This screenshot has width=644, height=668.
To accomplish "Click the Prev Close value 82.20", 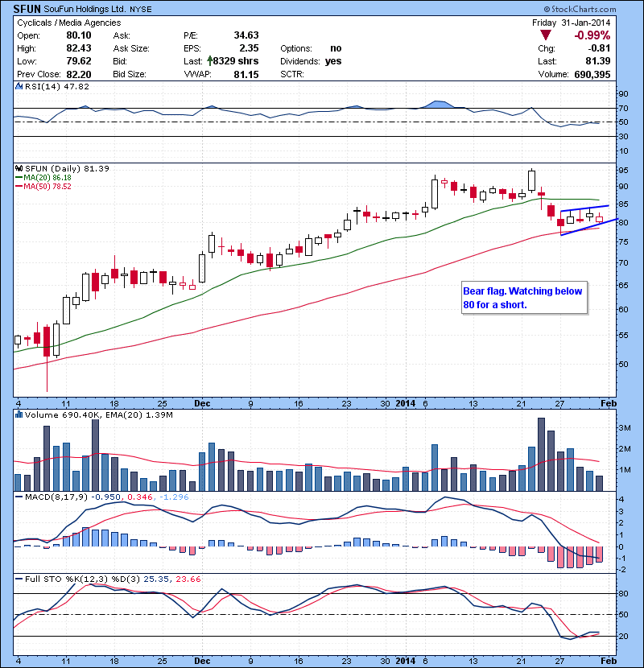I will 78,74.
